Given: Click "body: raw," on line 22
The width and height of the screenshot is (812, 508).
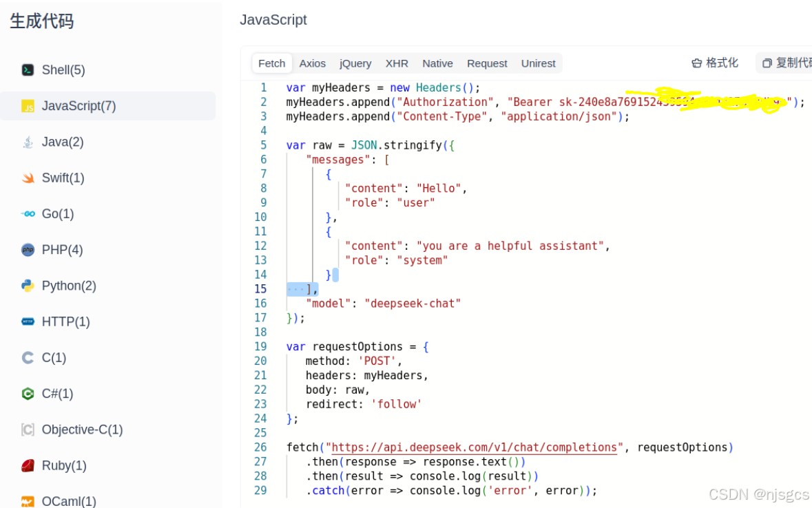Looking at the screenshot, I should click(x=337, y=390).
